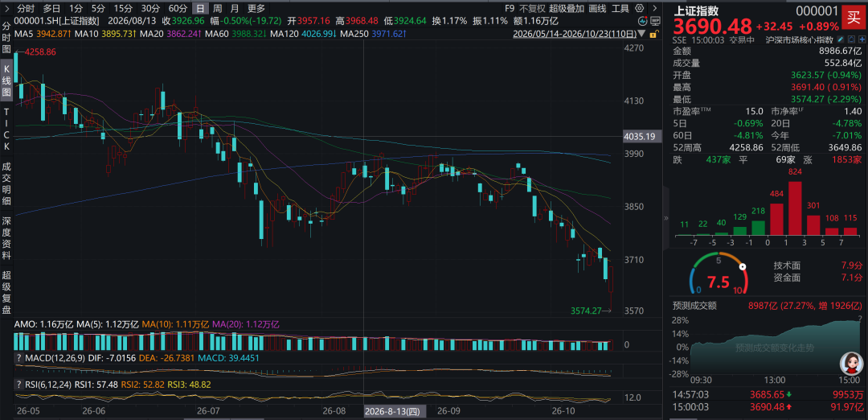Image resolution: width=868 pixels, height=420 pixels.
Task: Open the F9 info button
Action: pyautogui.click(x=510, y=8)
